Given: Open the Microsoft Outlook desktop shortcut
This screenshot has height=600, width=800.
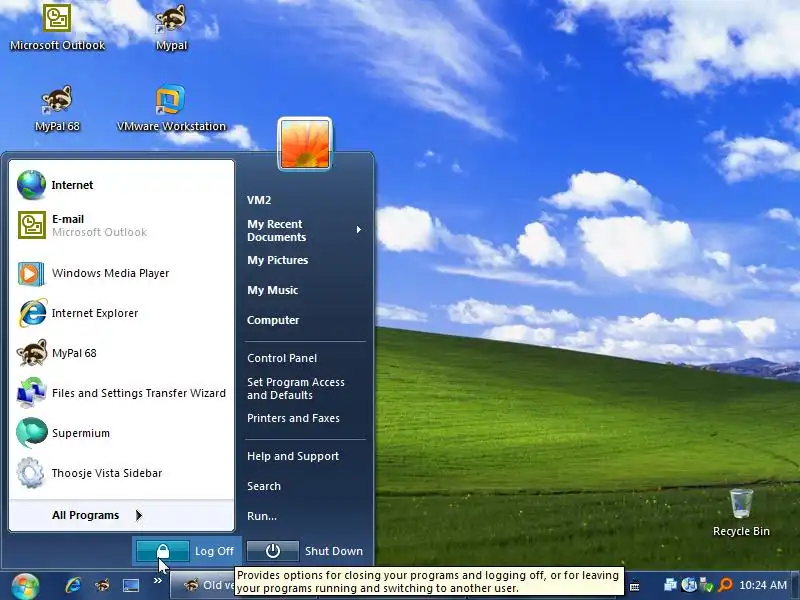Looking at the screenshot, I should (57, 27).
